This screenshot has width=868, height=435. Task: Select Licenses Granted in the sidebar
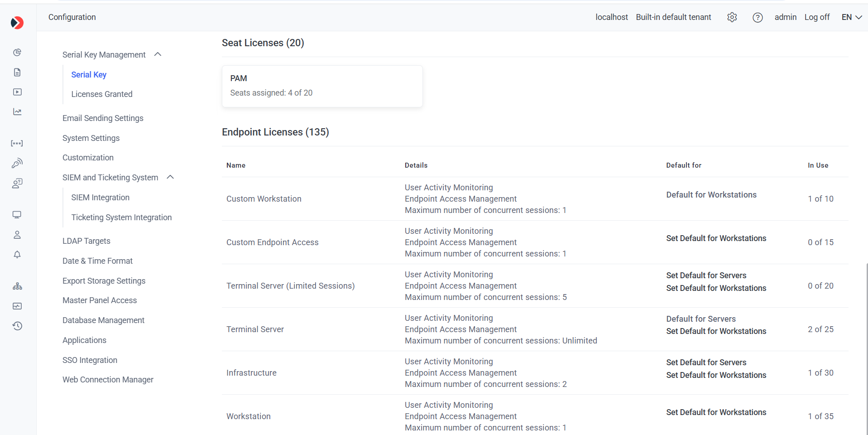coord(102,94)
